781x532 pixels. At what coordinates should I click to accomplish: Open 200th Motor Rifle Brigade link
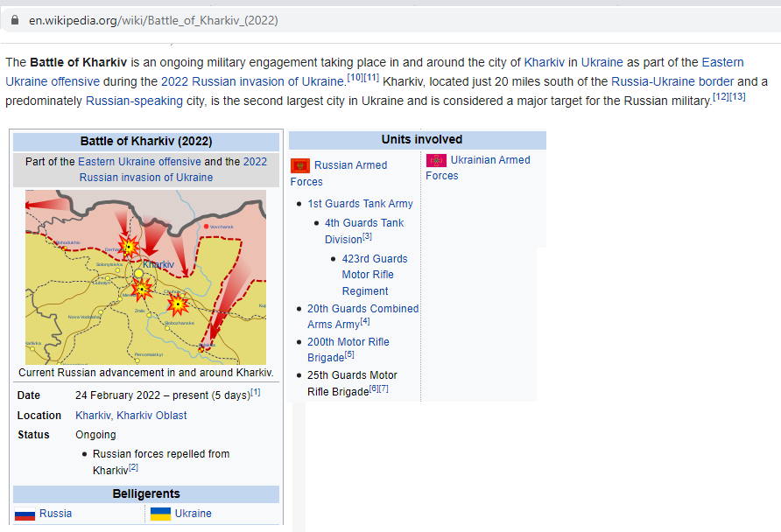point(348,349)
